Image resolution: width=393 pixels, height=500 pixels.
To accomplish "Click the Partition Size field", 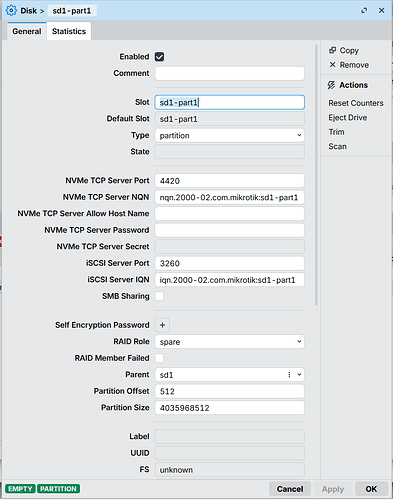I will 230,408.
